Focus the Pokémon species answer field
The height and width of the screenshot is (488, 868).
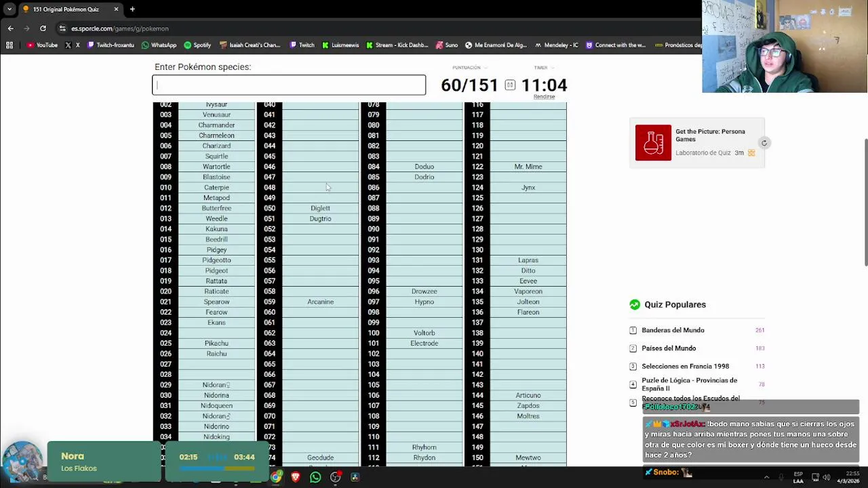coord(289,85)
